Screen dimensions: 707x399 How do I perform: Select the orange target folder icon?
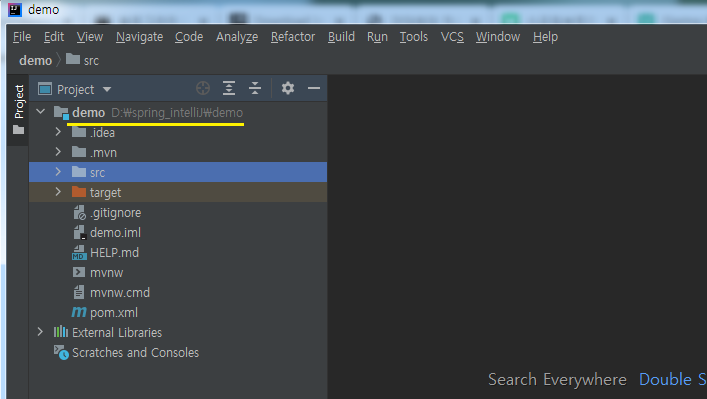click(x=79, y=192)
